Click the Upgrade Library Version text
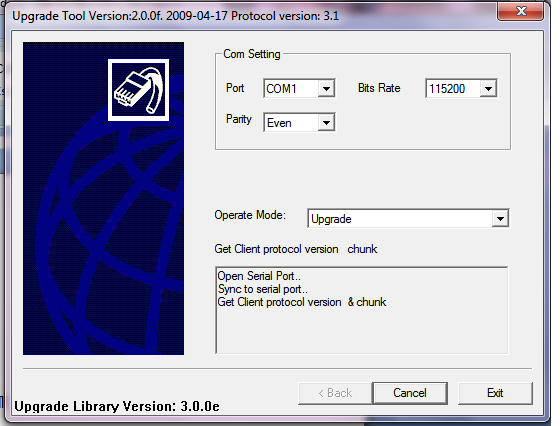 click(x=117, y=406)
